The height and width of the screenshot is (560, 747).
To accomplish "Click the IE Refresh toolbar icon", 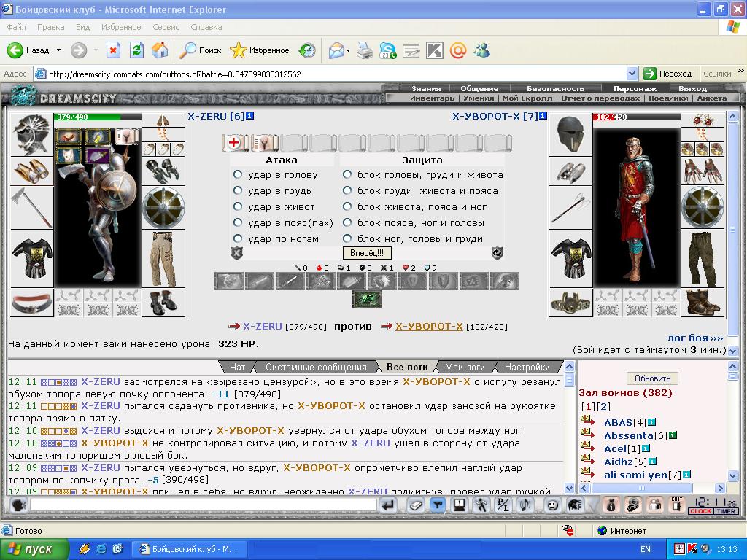I will (136, 50).
